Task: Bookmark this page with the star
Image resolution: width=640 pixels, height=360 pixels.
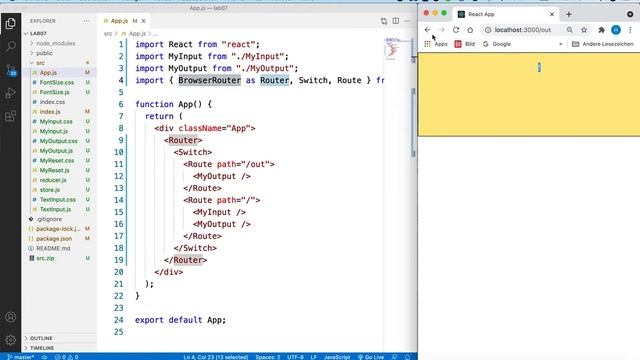Action: pos(584,30)
